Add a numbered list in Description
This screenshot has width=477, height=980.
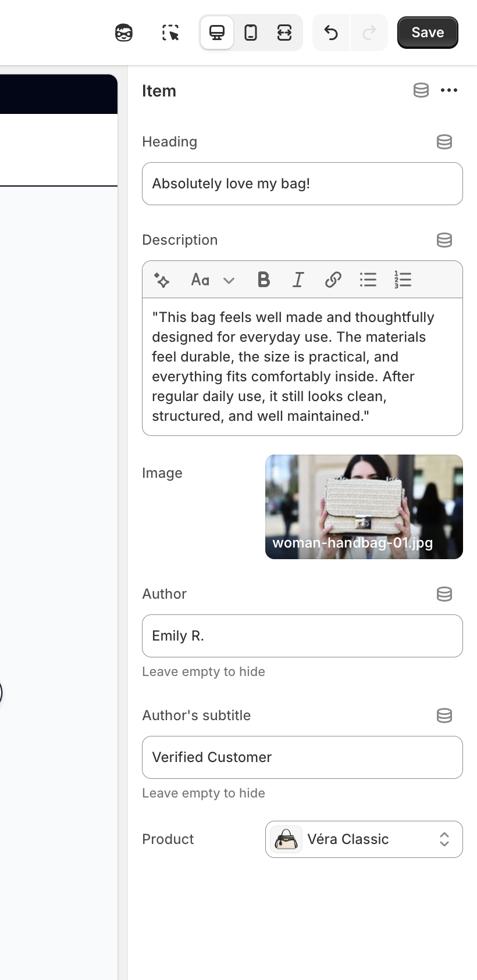coord(403,280)
